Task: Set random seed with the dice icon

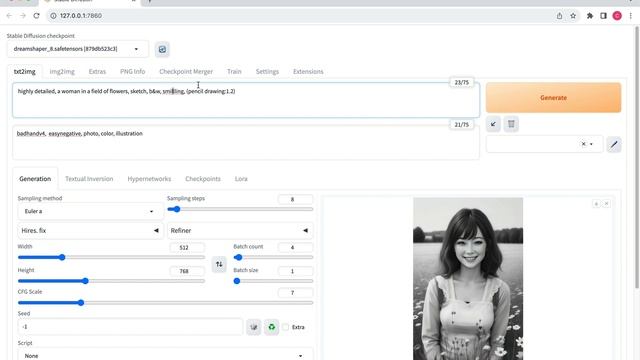Action: [x=254, y=327]
